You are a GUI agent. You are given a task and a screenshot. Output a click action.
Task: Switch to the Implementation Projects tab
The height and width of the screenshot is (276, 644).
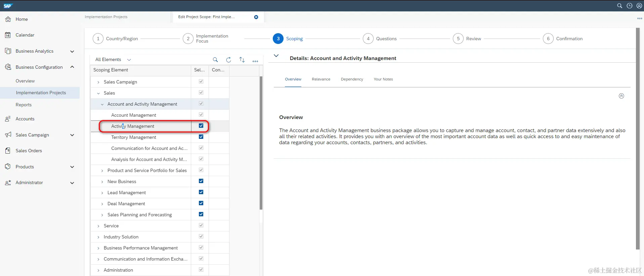tap(106, 17)
